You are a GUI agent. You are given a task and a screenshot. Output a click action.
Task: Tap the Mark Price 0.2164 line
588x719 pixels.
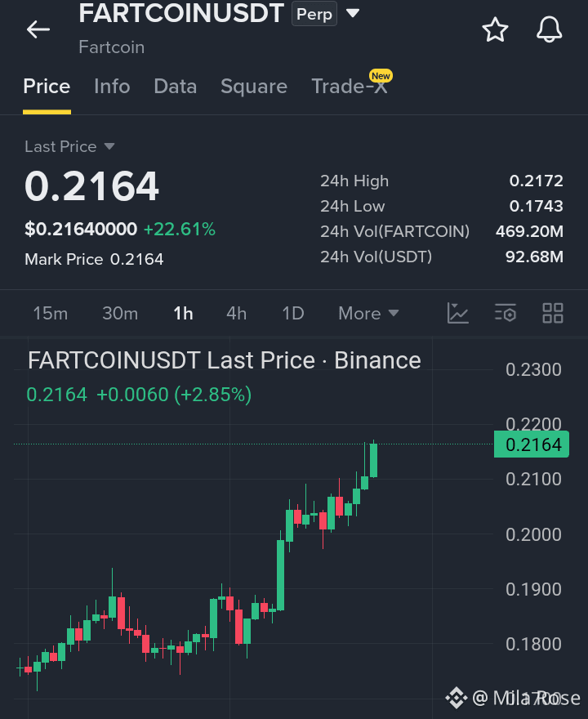(x=94, y=260)
